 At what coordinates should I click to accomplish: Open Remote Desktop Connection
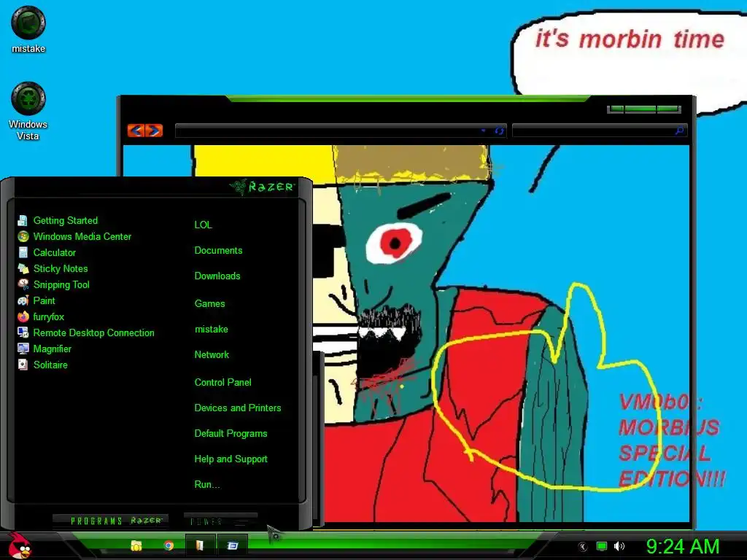[x=93, y=332]
